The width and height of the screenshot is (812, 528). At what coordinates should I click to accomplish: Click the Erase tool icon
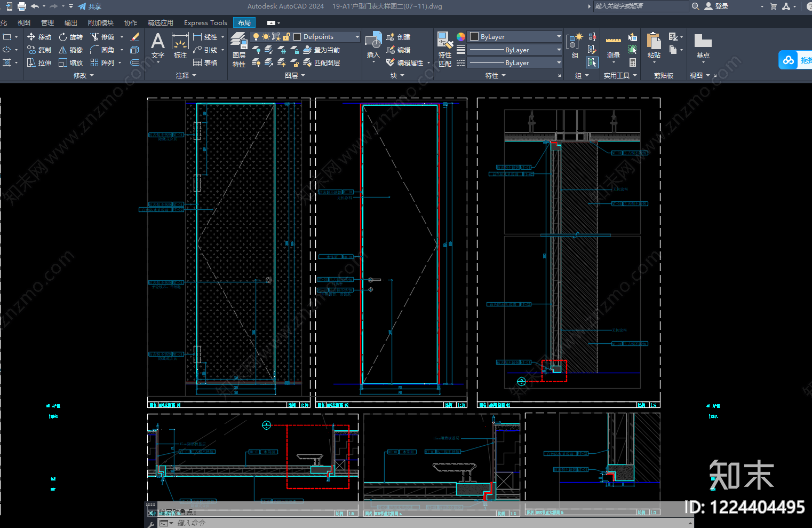click(x=134, y=37)
